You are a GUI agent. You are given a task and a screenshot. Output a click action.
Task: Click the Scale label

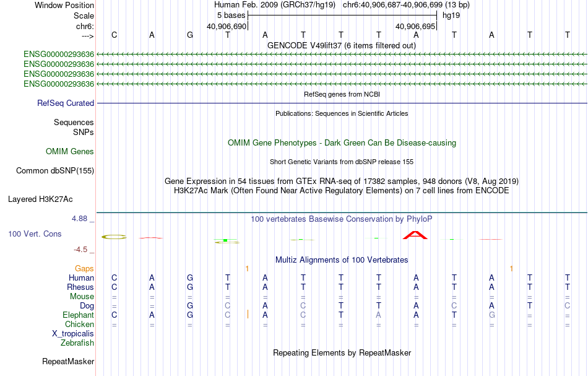84,15
